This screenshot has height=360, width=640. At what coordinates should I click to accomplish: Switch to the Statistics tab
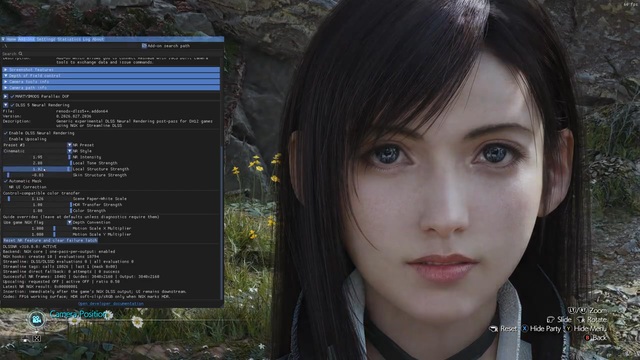coord(68,39)
